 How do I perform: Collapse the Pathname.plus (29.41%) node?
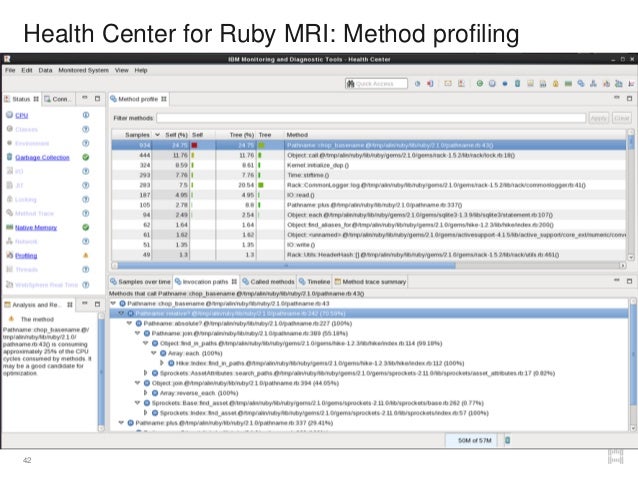point(121,423)
